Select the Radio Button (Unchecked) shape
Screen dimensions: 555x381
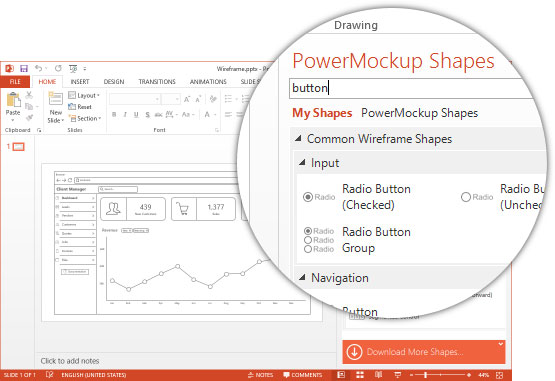pyautogui.click(x=503, y=197)
